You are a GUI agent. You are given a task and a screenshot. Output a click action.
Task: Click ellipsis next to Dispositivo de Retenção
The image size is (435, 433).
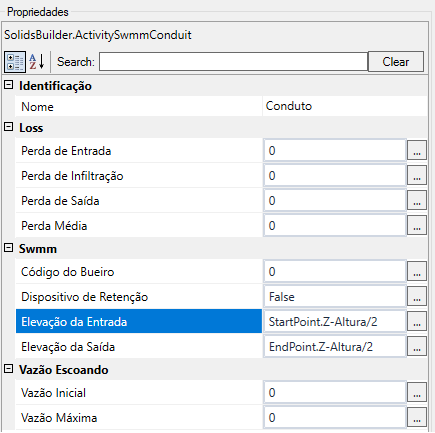point(417,296)
